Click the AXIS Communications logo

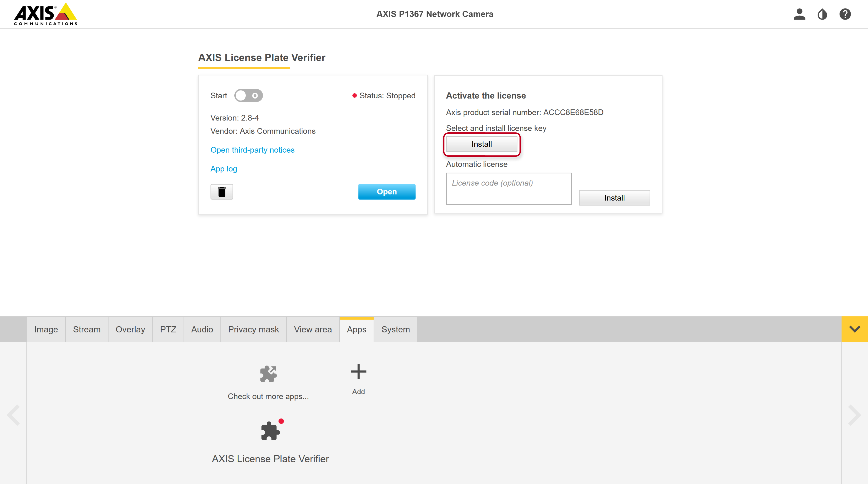[x=46, y=14]
